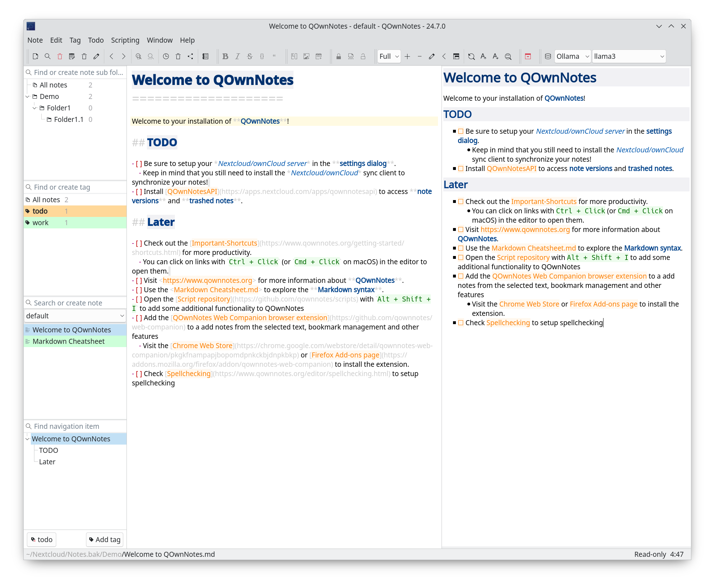715x588 pixels.
Task: Collapse the Demo folder tree expander
Action: (x=28, y=96)
